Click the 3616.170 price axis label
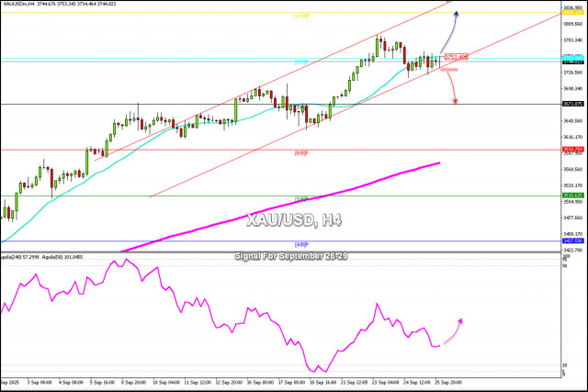 pos(572,137)
